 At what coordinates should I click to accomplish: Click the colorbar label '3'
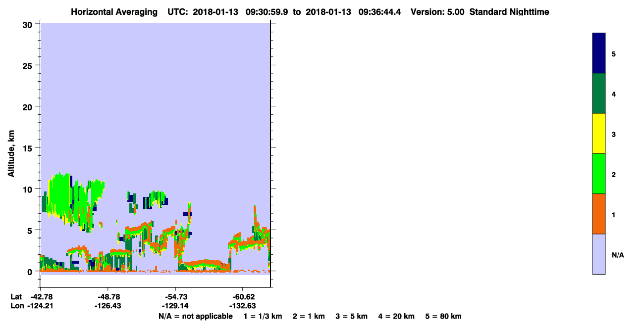pos(614,134)
